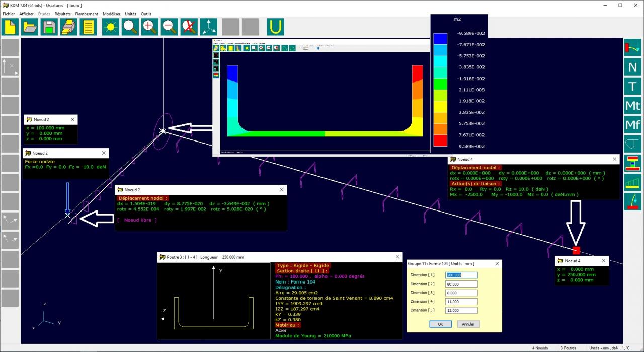Image resolution: width=644 pixels, height=352 pixels.
Task: Open the Résultats menu
Action: (x=62, y=14)
